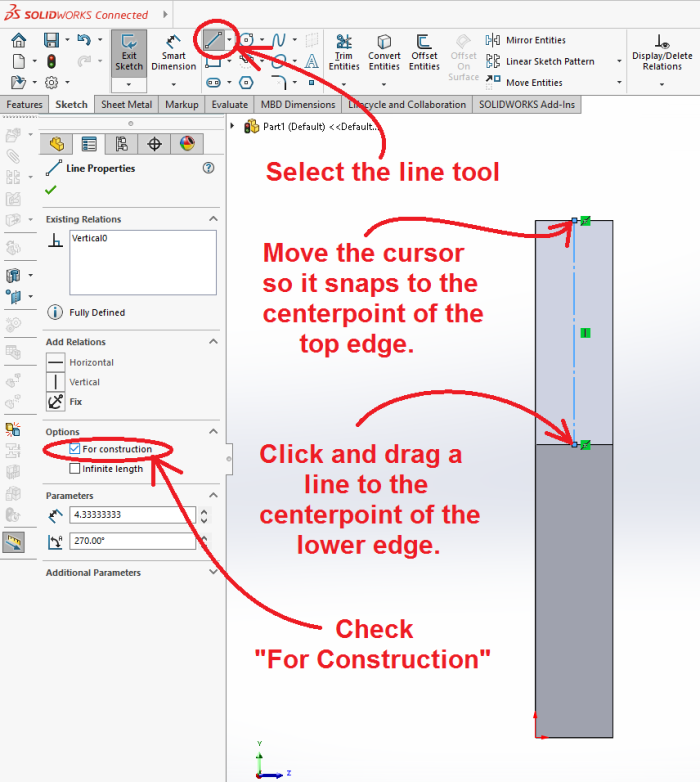Image resolution: width=700 pixels, height=782 pixels.
Task: Open the Display/Delete Relations dropdown arrow
Action: 662,85
